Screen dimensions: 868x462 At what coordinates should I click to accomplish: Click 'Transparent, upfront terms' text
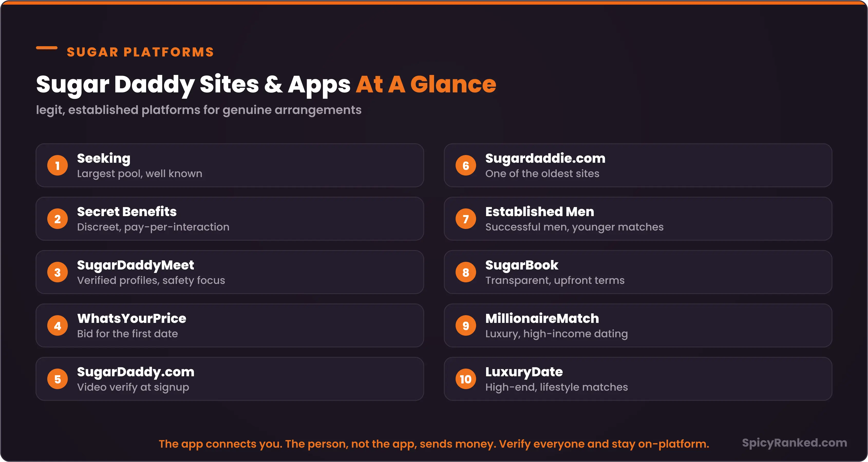[x=555, y=281]
